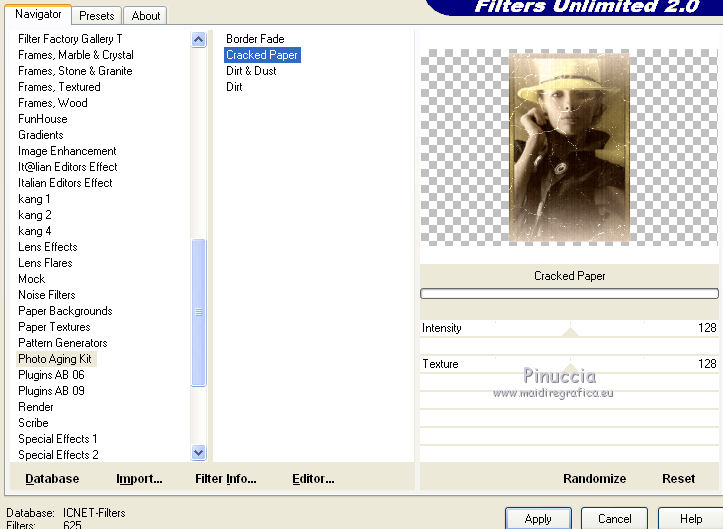723x529 pixels.
Task: Click scroll up arrow in category list
Action: coord(198,40)
